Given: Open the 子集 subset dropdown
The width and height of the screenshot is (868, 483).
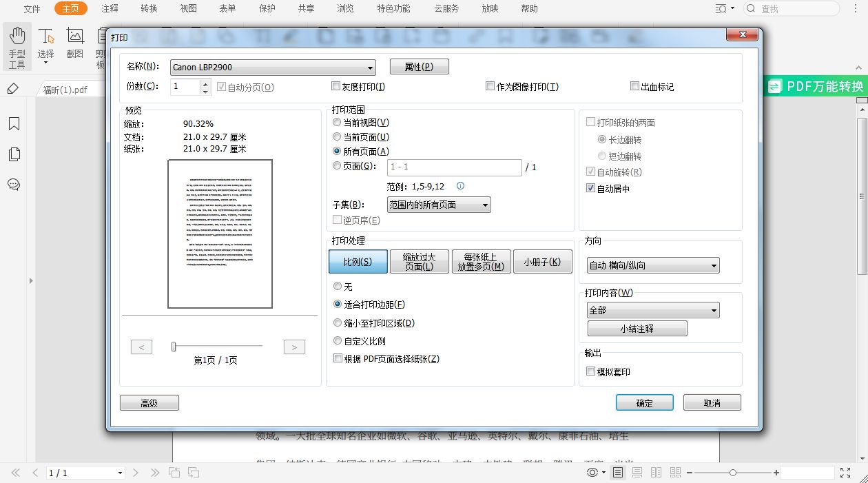Looking at the screenshot, I should point(486,205).
